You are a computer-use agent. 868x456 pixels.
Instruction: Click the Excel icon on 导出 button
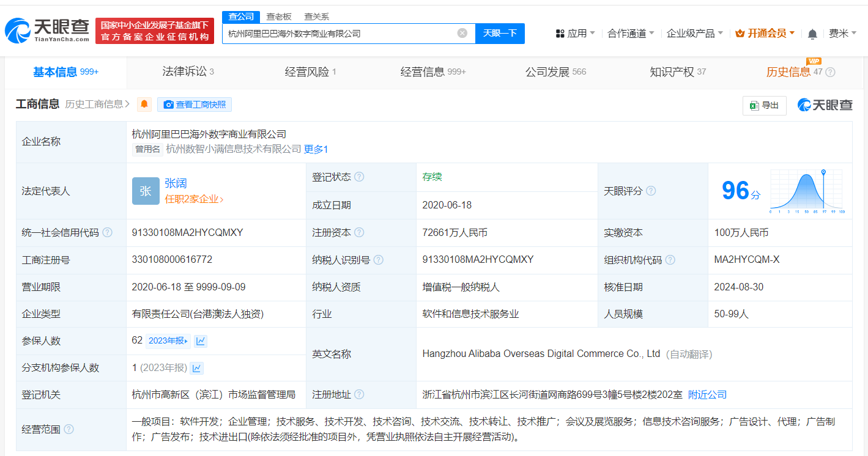pos(753,105)
